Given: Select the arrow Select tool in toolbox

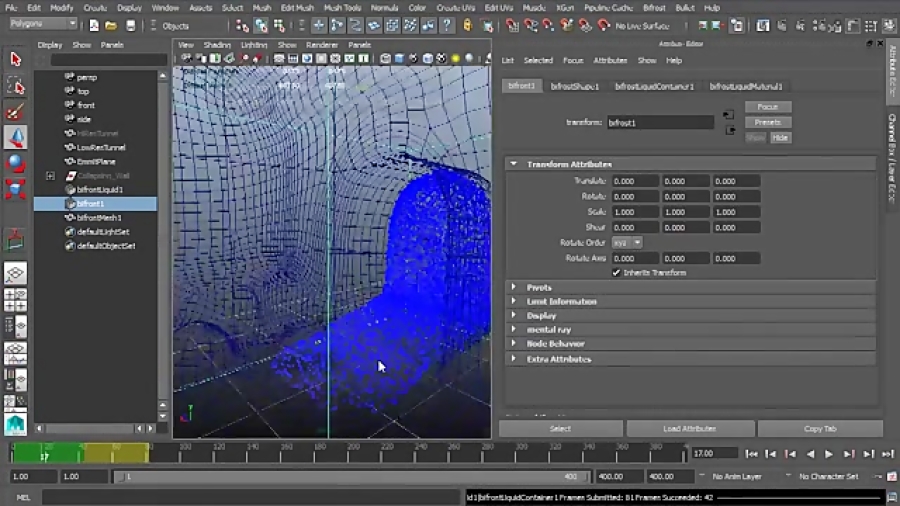Looking at the screenshot, I should (x=15, y=60).
